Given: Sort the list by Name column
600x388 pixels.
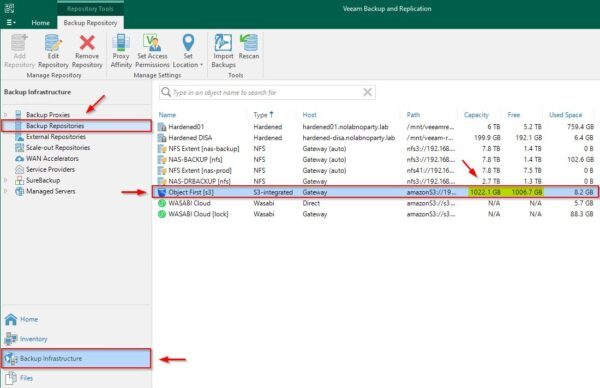Looking at the screenshot, I should tap(167, 115).
